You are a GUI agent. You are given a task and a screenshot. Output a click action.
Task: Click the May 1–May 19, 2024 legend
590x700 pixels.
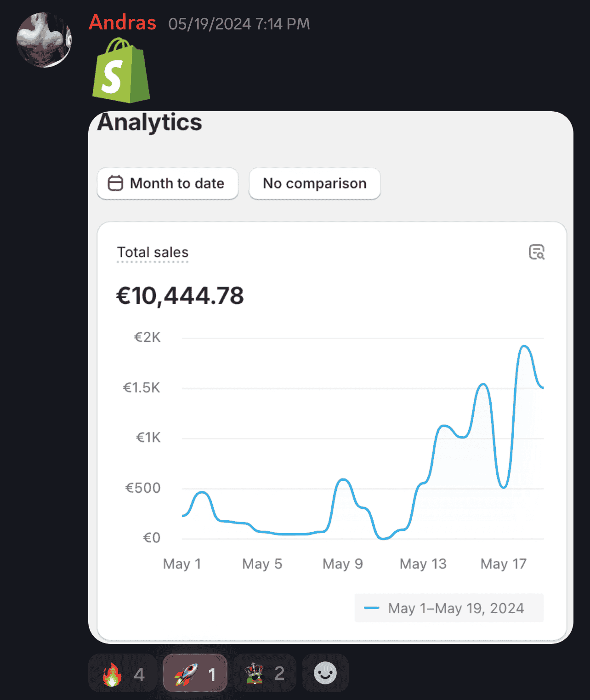coord(456,608)
